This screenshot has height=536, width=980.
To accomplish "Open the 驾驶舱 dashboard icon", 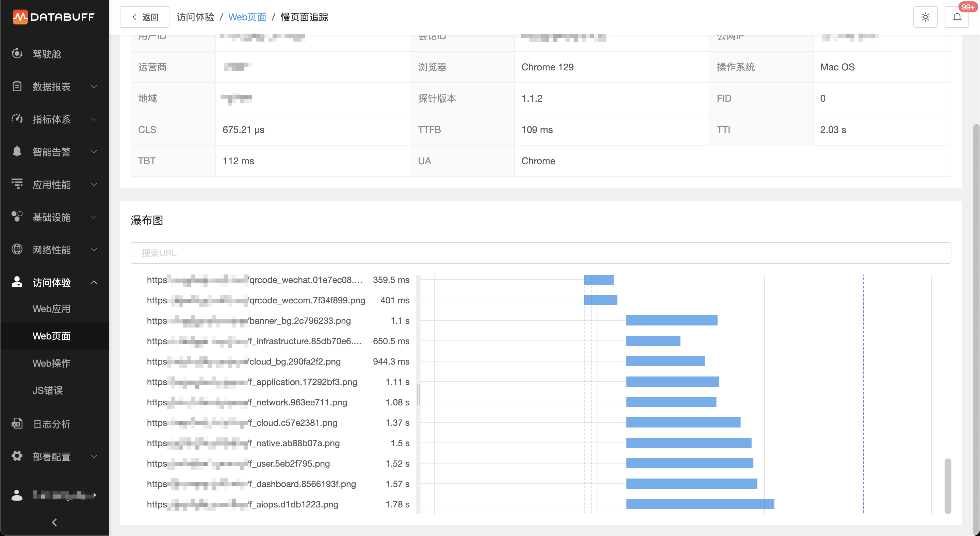I will pos(17,54).
